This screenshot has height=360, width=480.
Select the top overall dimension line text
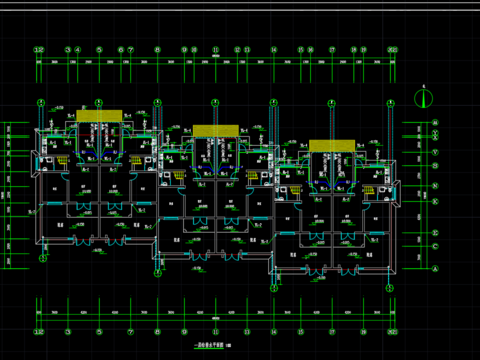click(216, 56)
